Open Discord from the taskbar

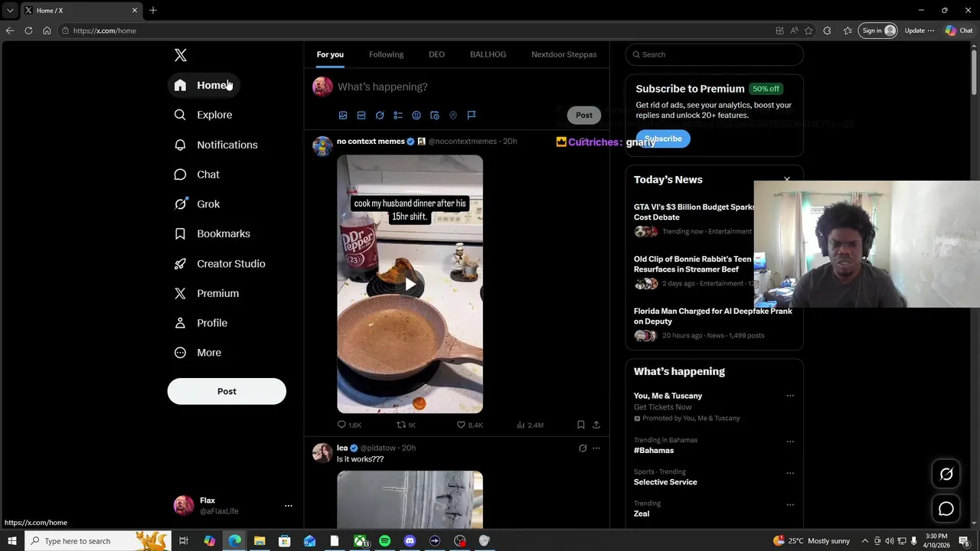pyautogui.click(x=410, y=541)
